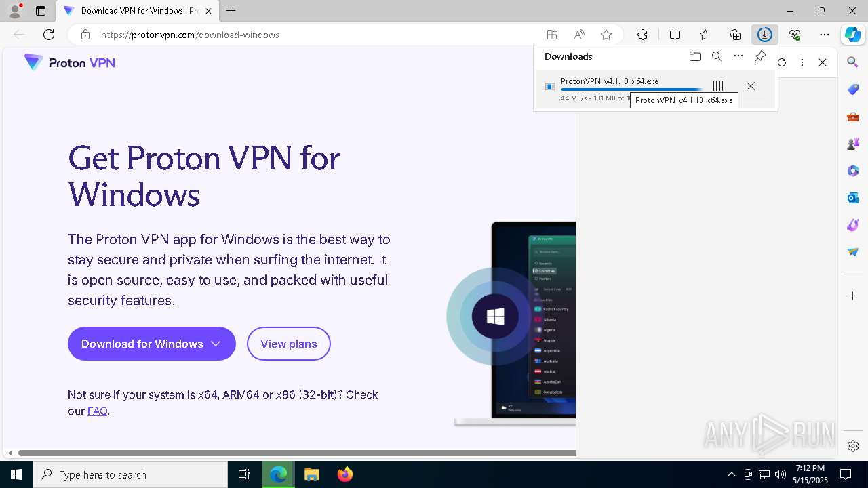Open Edge Settings and more menu
868x488 pixels.
coord(825,35)
